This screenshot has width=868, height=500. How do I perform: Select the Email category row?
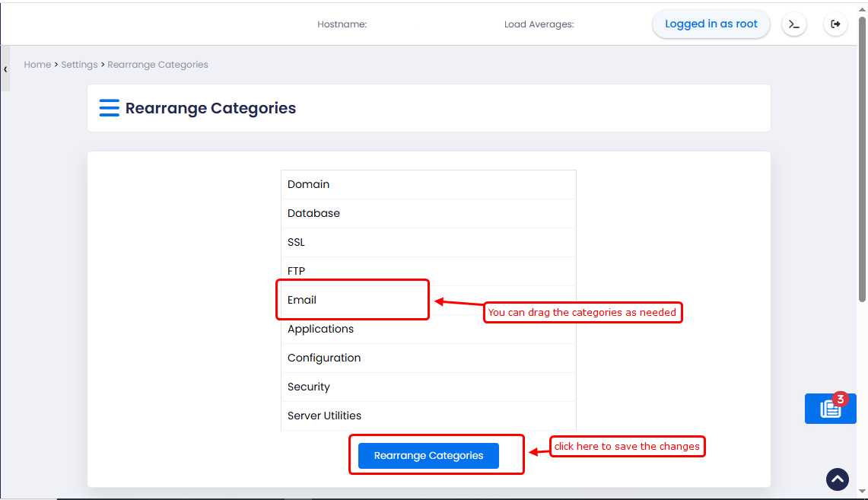point(428,300)
